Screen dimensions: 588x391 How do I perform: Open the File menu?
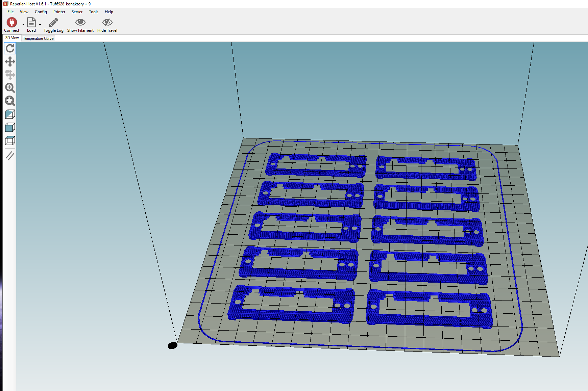click(10, 12)
